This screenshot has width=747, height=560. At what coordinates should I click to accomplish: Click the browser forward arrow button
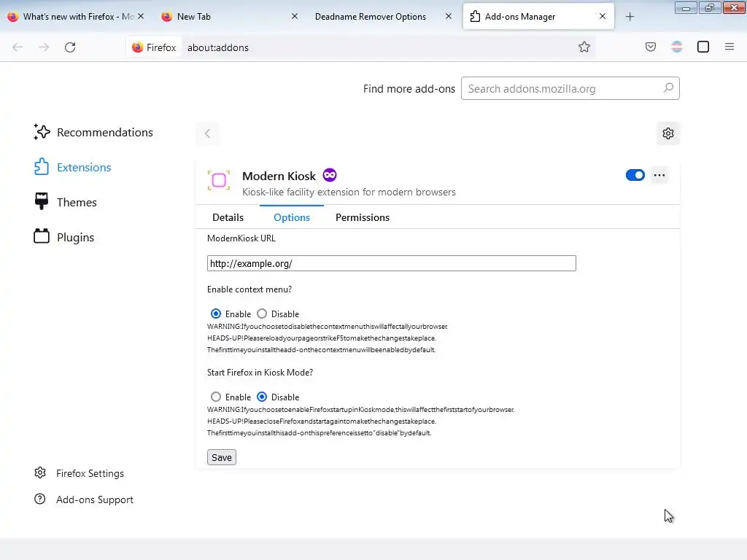click(44, 47)
